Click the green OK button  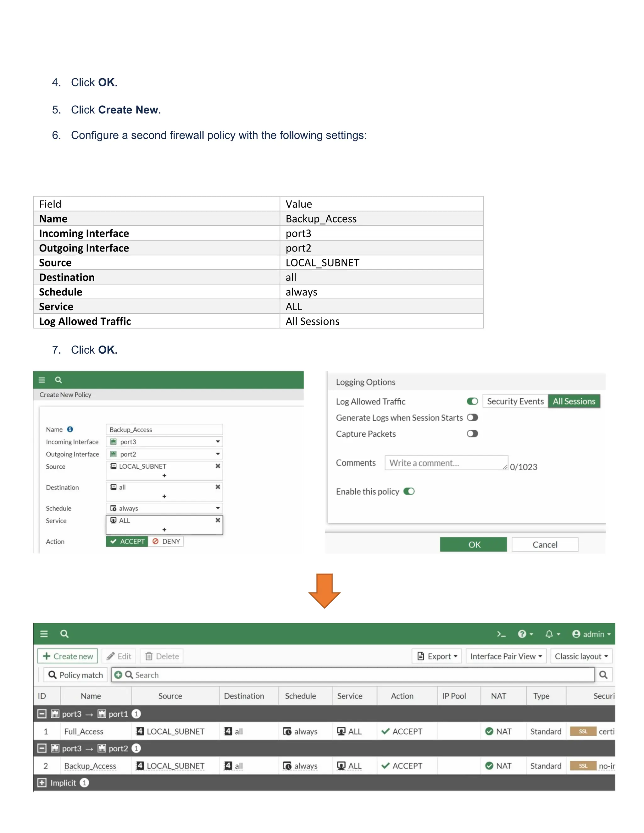(474, 545)
